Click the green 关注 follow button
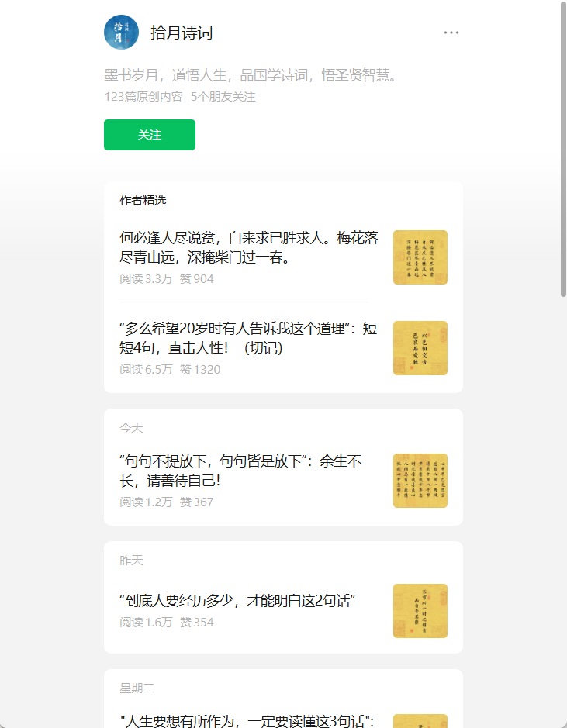 click(x=150, y=135)
